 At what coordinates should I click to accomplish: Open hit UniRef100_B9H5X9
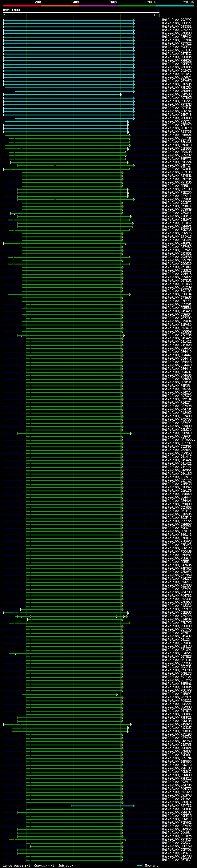[176, 433]
